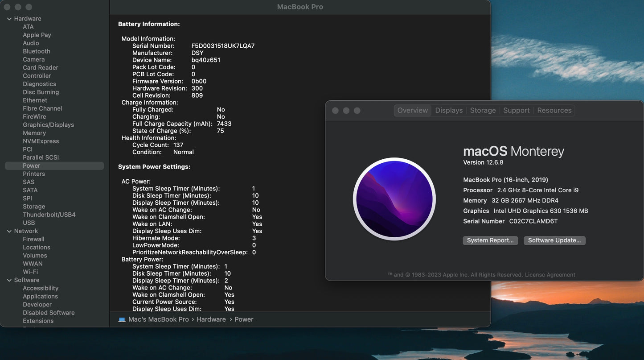Click the System Report button
This screenshot has height=360, width=644.
(x=490, y=240)
